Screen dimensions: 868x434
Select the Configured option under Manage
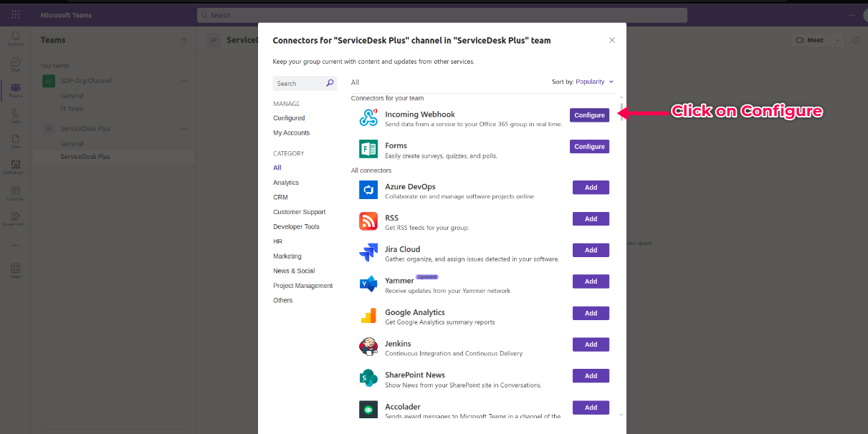pos(289,118)
